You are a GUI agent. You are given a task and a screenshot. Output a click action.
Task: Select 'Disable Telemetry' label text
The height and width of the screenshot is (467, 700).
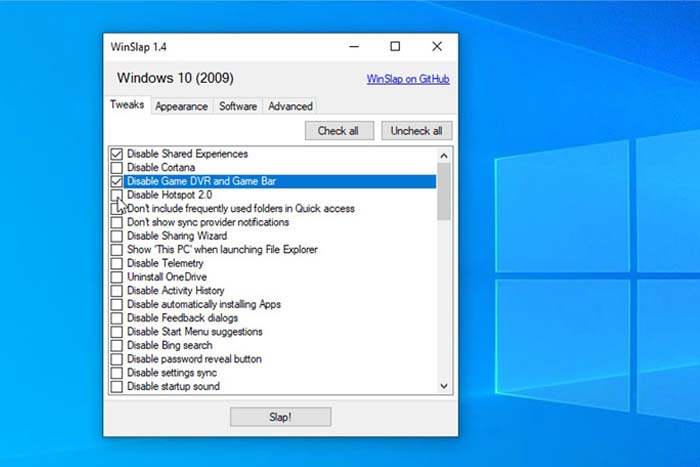165,263
